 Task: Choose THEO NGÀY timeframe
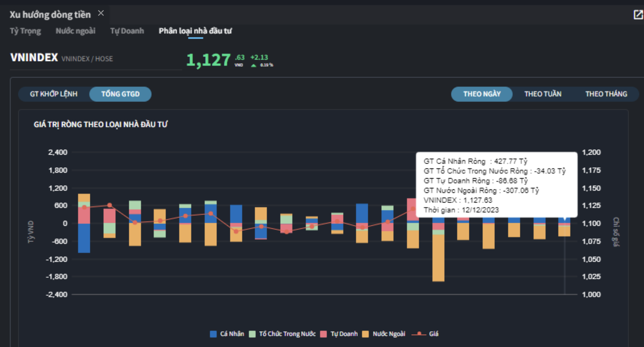coord(482,94)
